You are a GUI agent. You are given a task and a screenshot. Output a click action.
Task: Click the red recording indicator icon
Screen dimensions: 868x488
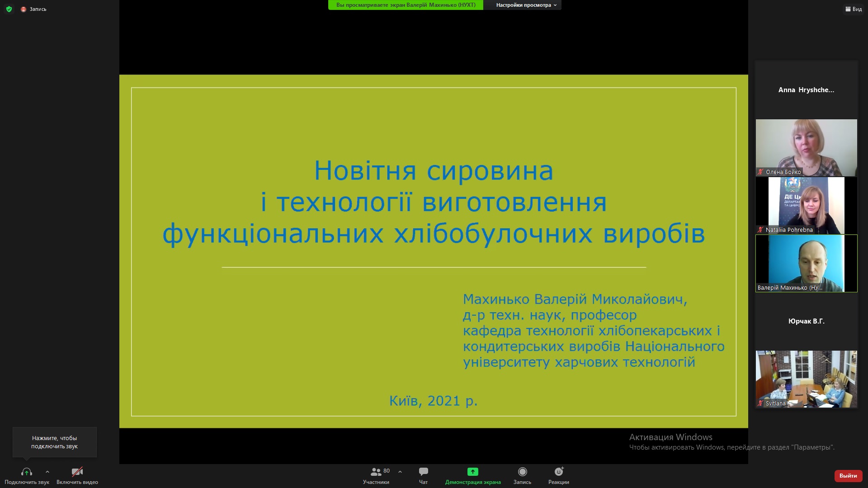24,9
